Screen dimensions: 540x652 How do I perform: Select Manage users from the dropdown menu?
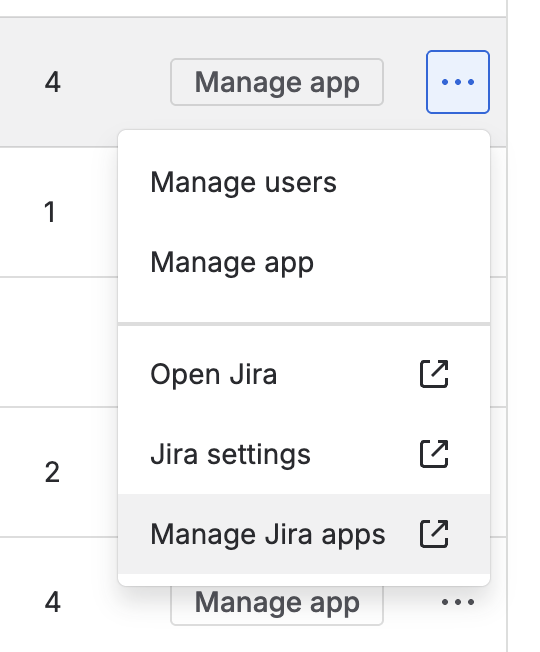point(304,182)
